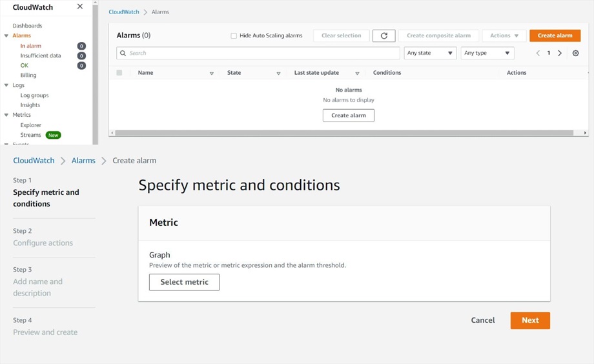Click Create composite alarm button

coord(438,35)
